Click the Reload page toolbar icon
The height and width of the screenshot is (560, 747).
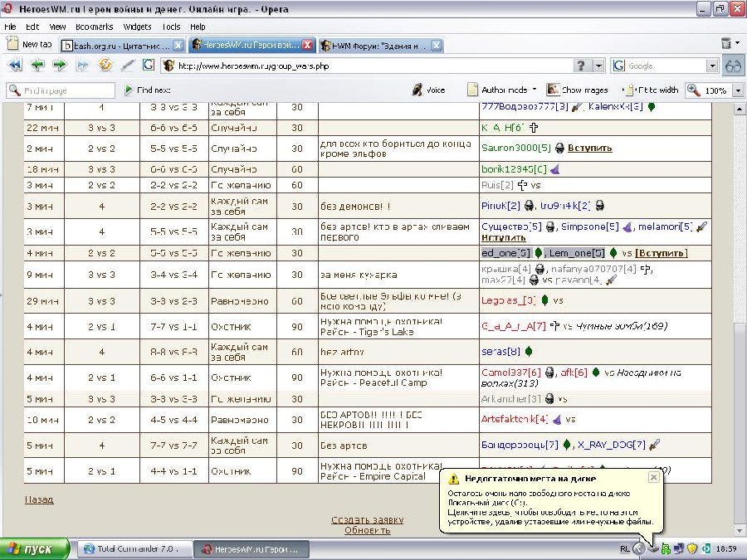coord(105,66)
